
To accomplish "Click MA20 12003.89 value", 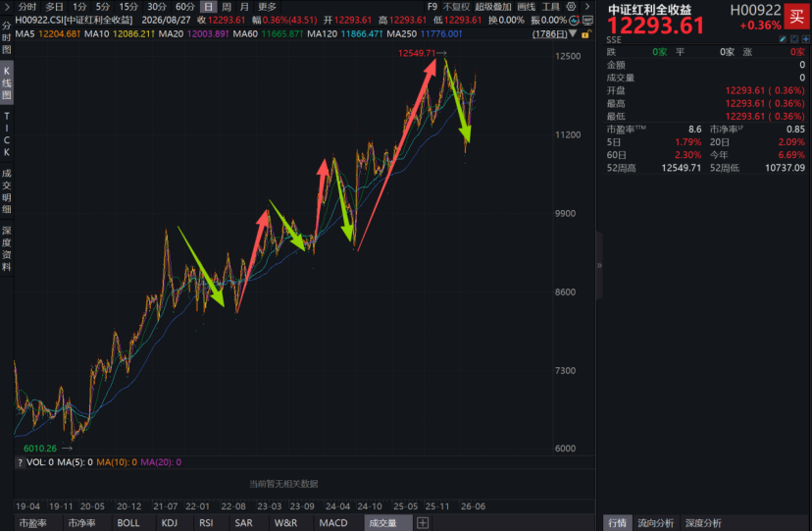I will (x=207, y=33).
